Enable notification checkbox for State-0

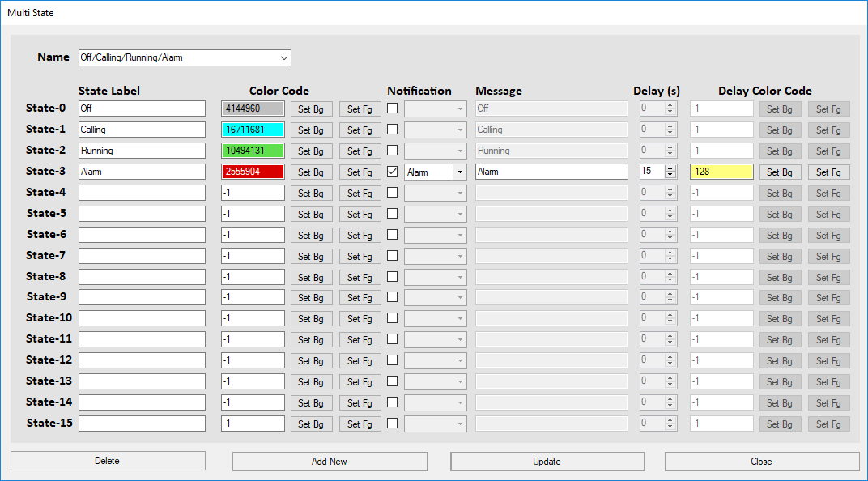393,109
